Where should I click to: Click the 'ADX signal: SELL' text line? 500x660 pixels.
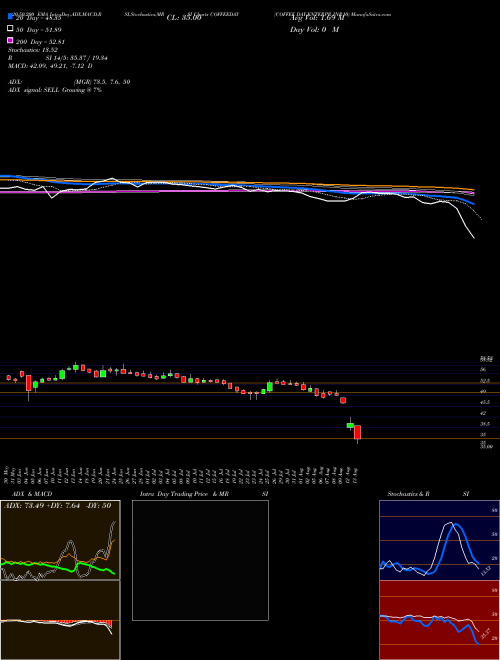click(x=55, y=90)
